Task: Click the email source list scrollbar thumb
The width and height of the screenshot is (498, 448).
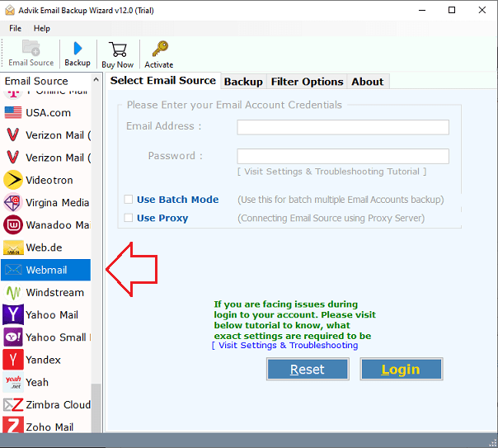Action: pos(96,408)
